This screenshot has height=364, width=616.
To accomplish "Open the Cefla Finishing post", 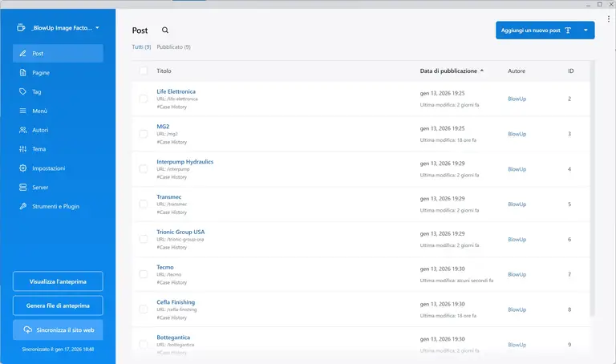I will tap(176, 302).
